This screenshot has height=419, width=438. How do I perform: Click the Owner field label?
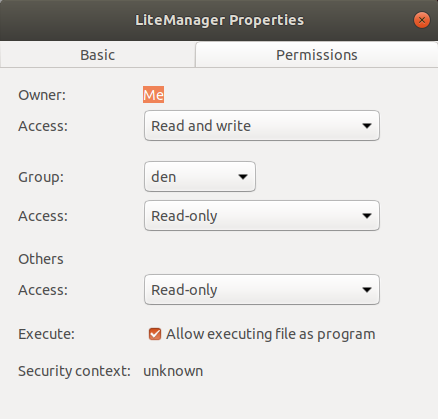click(x=42, y=95)
